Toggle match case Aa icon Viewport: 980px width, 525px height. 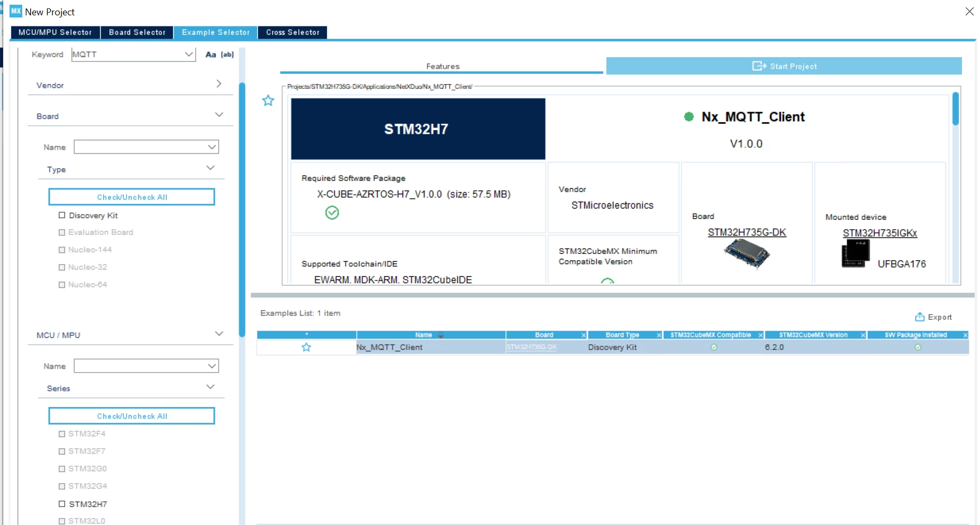211,54
